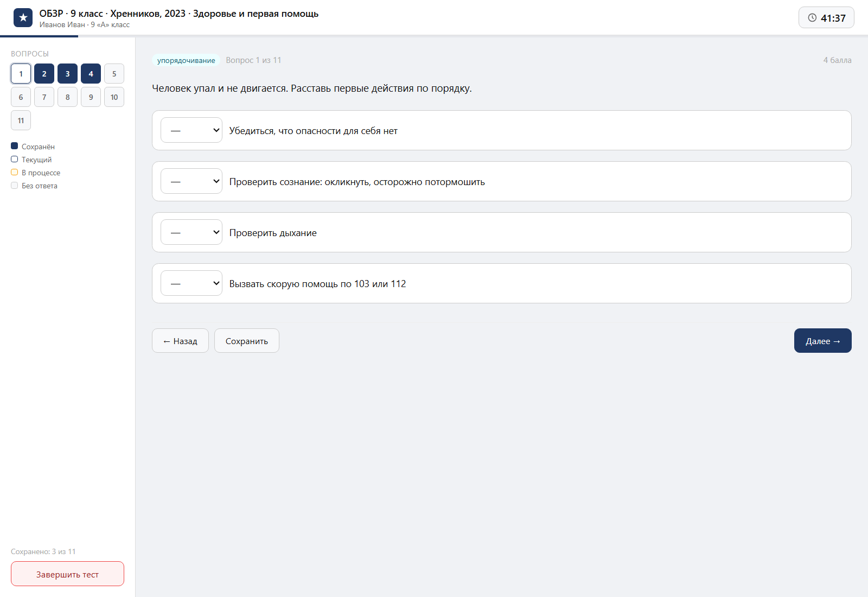
Task: Go to saved question 4
Action: pyautogui.click(x=91, y=74)
